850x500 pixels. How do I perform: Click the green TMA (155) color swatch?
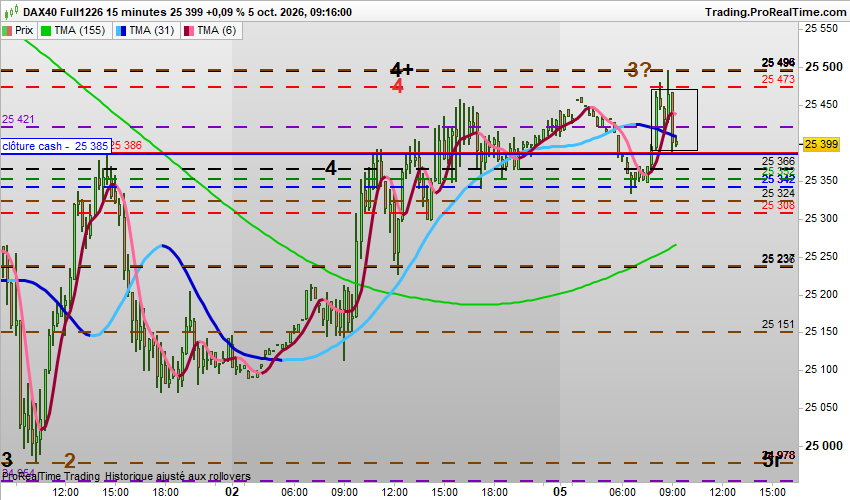pyautogui.click(x=46, y=31)
